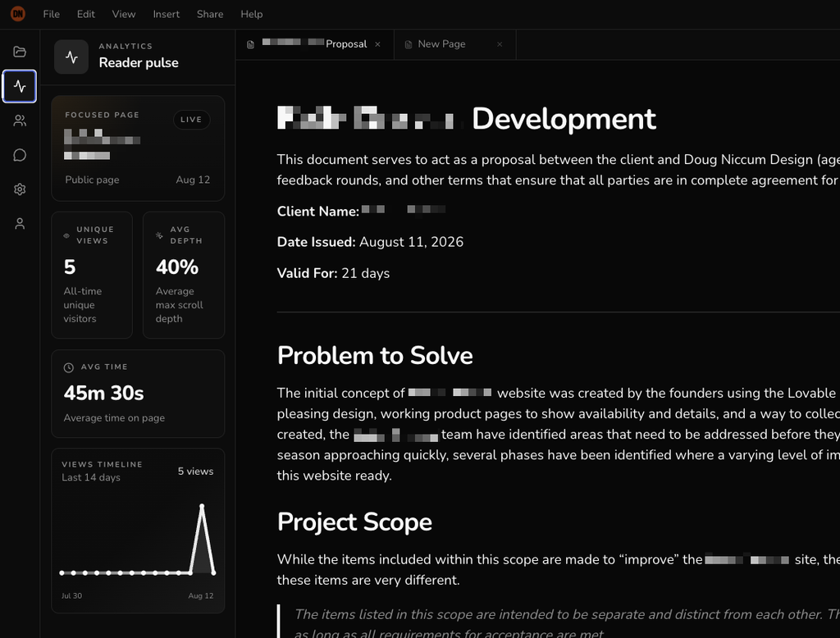The image size is (840, 638).
Task: Select the Focused Page card
Action: [138, 148]
